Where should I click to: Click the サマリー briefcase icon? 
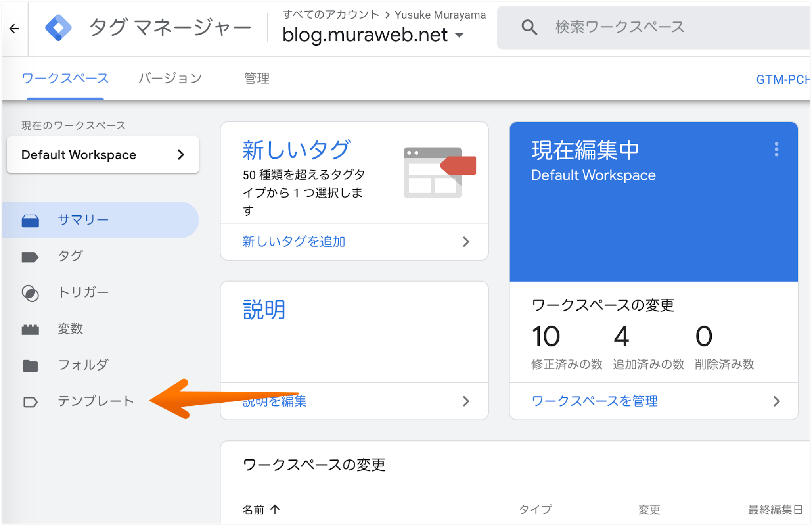[30, 221]
